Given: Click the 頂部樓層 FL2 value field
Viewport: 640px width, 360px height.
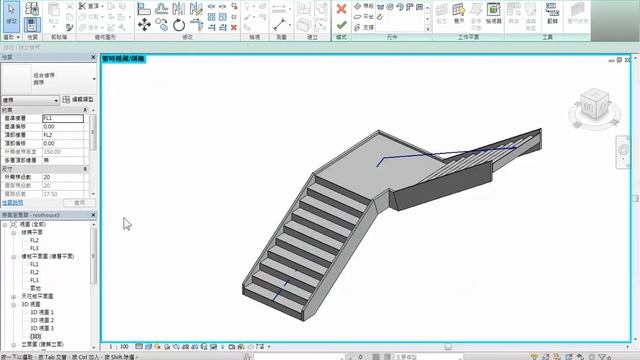Looking at the screenshot, I should point(63,135).
